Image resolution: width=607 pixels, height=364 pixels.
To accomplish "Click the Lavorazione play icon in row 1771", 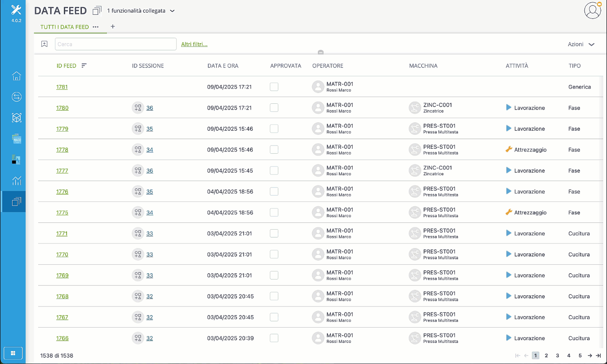I will point(509,233).
